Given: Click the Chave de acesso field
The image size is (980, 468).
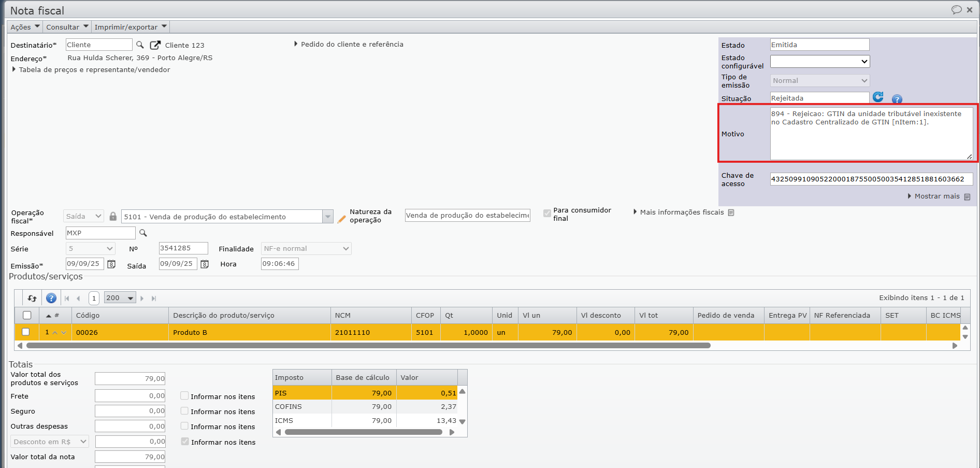Looking at the screenshot, I should coord(871,179).
